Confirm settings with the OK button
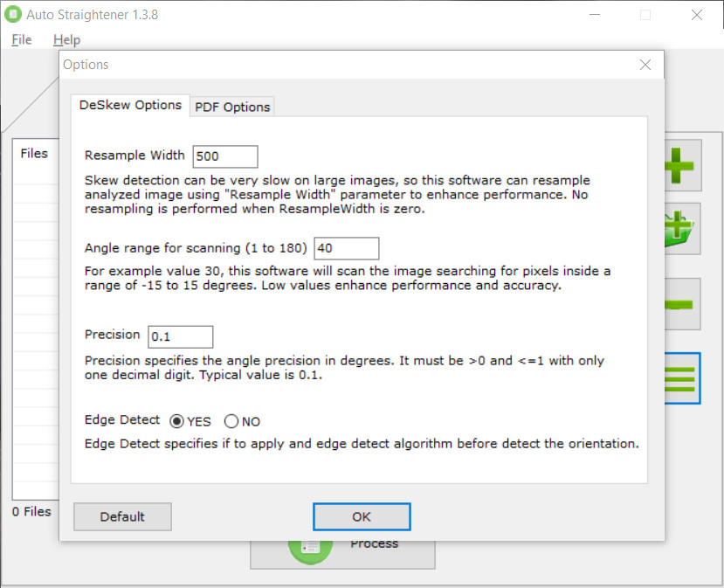Screen dimensions: 724x588 click(x=362, y=517)
